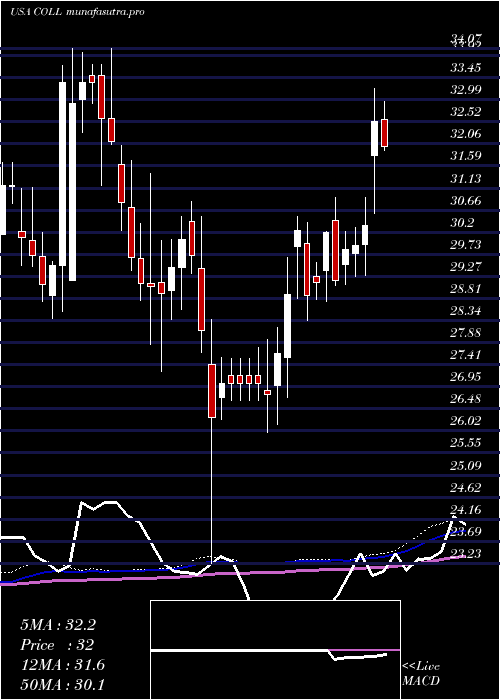Click the latest red candlestick near 32.06
The height and width of the screenshot is (700, 500).
point(384,133)
